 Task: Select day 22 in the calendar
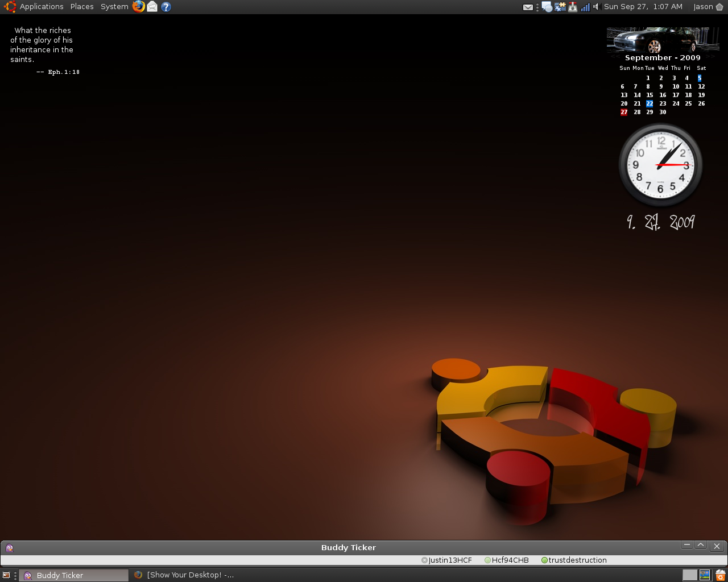tap(650, 103)
